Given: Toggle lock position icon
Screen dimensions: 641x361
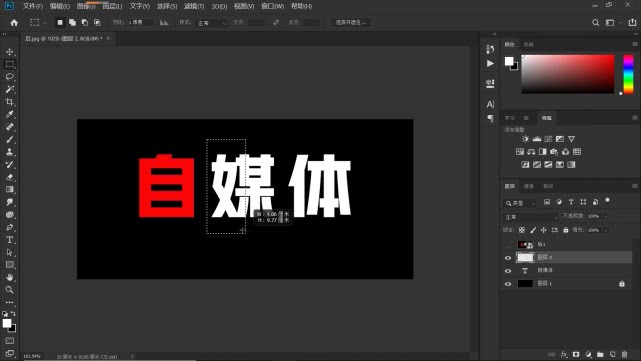Looking at the screenshot, I should coord(544,230).
